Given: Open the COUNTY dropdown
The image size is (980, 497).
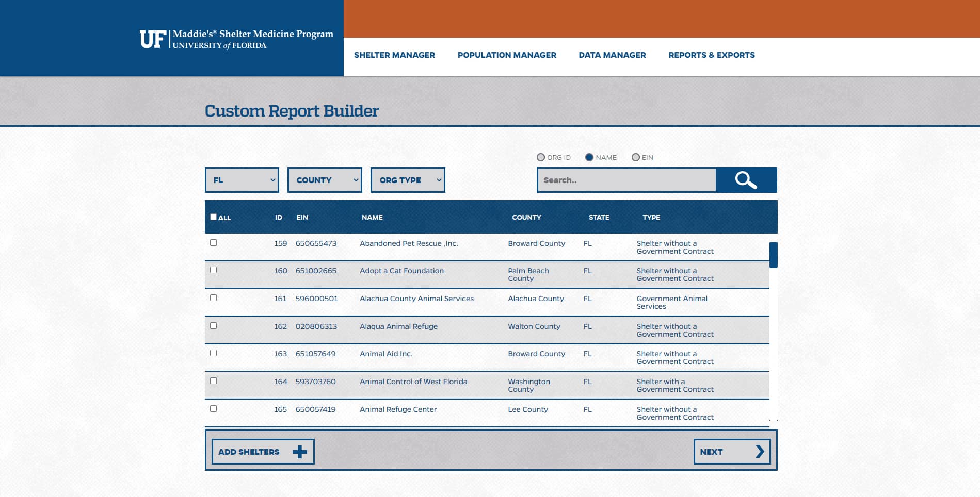Looking at the screenshot, I should (x=325, y=180).
